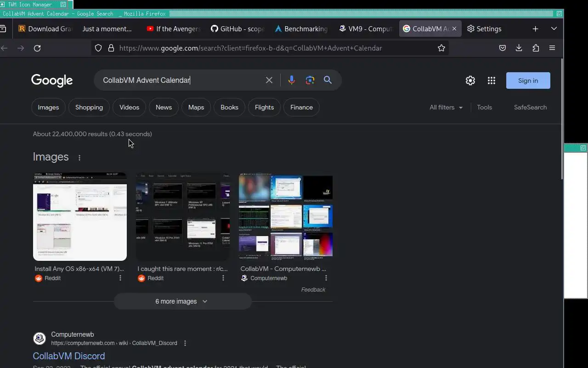List all tabs dropdown arrow
Image resolution: width=588 pixels, height=368 pixels.
(554, 29)
